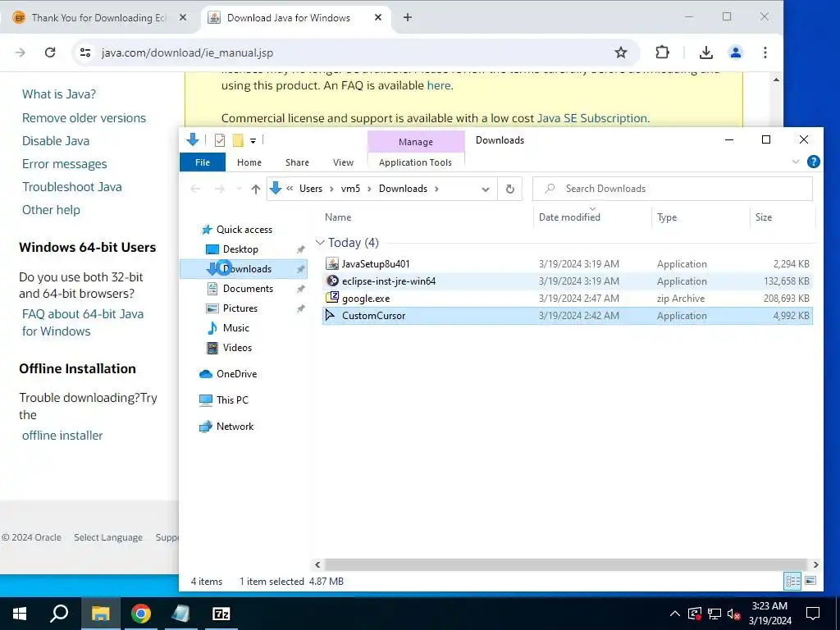
Task: Click the Chrome address bar URL
Action: (187, 53)
